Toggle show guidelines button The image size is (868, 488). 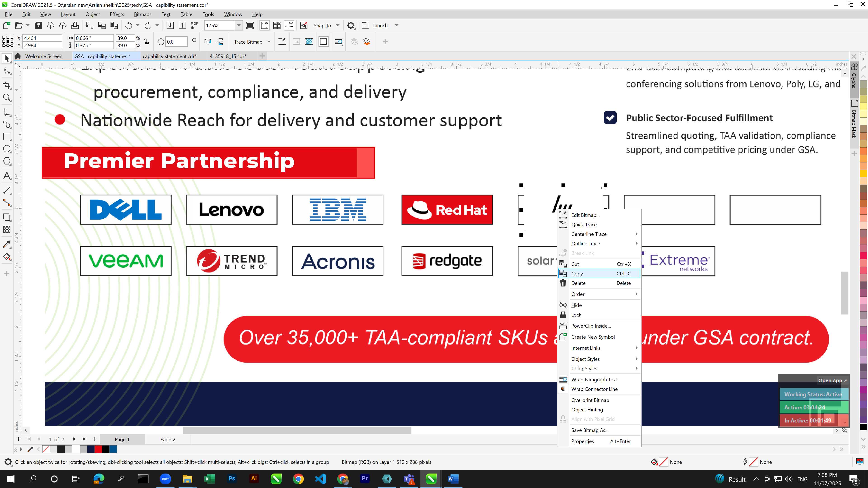289,25
